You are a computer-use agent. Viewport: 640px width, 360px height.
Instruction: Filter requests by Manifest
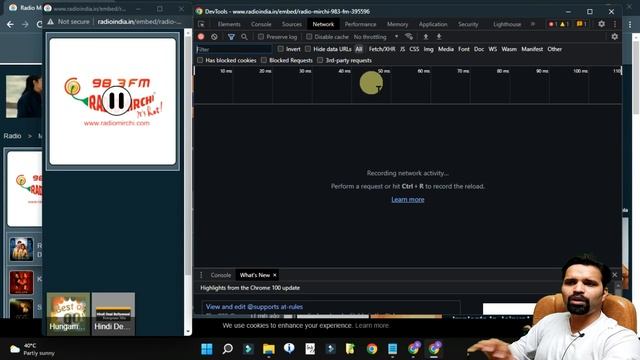tap(532, 49)
